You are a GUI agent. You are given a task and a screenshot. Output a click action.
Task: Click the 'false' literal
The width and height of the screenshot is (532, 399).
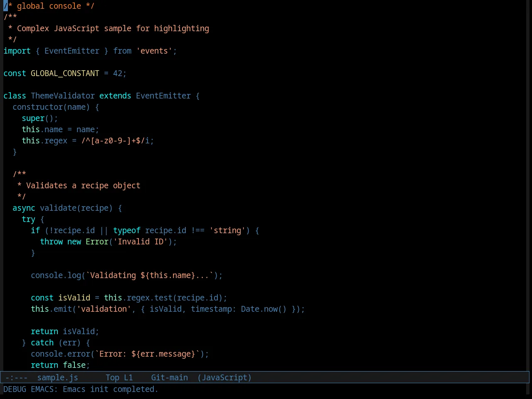point(74,365)
